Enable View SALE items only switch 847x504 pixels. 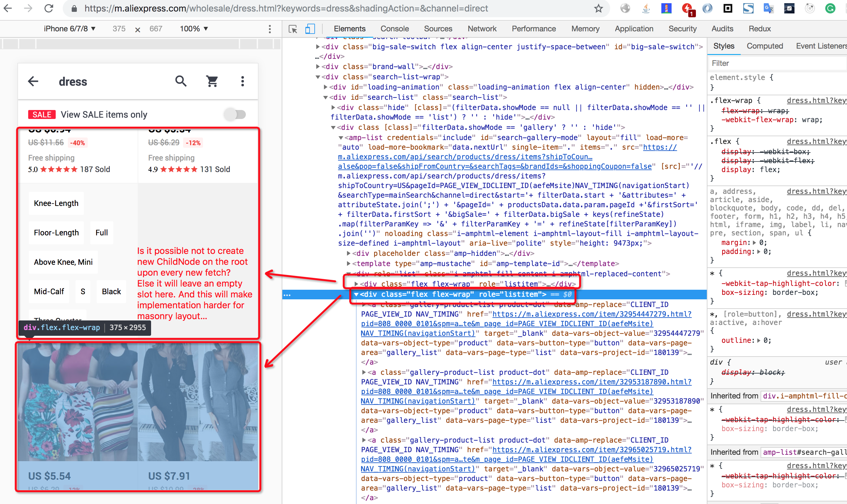[x=236, y=114]
